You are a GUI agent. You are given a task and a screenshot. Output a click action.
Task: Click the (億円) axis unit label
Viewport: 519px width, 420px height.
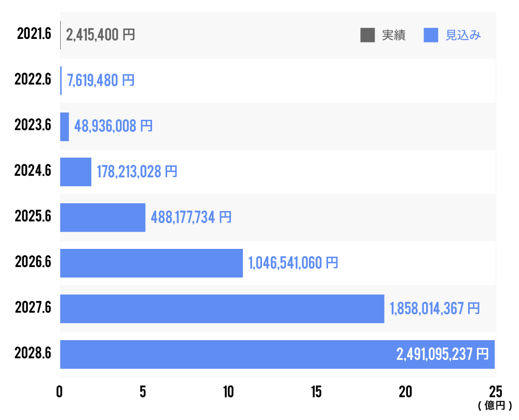pos(495,405)
